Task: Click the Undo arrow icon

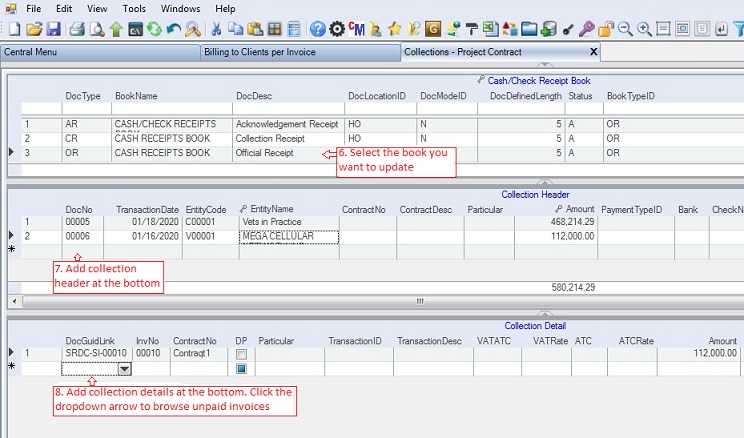Action: pos(173,29)
